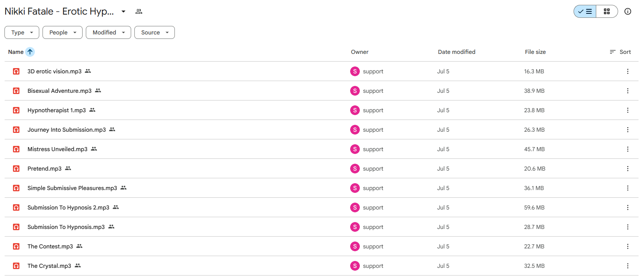644x280 pixels.
Task: Open more actions for The Contest.mp3
Action: point(628,246)
